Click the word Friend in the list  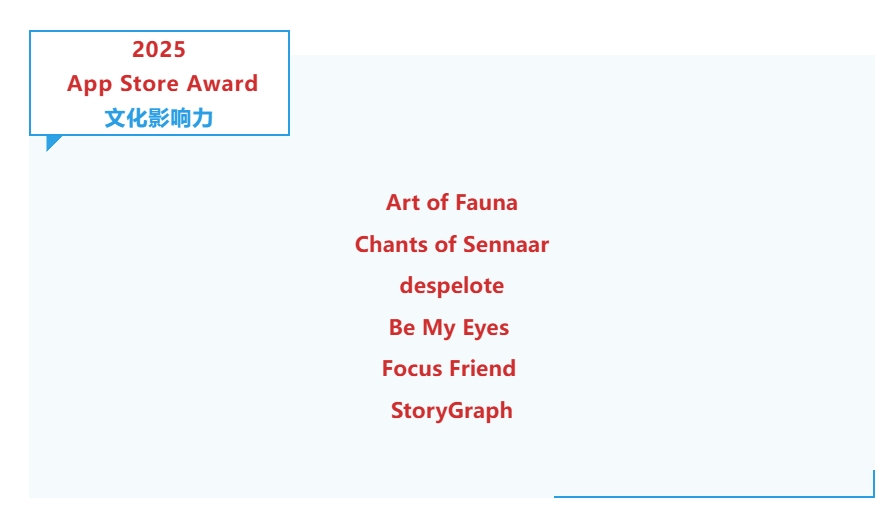[x=482, y=368]
